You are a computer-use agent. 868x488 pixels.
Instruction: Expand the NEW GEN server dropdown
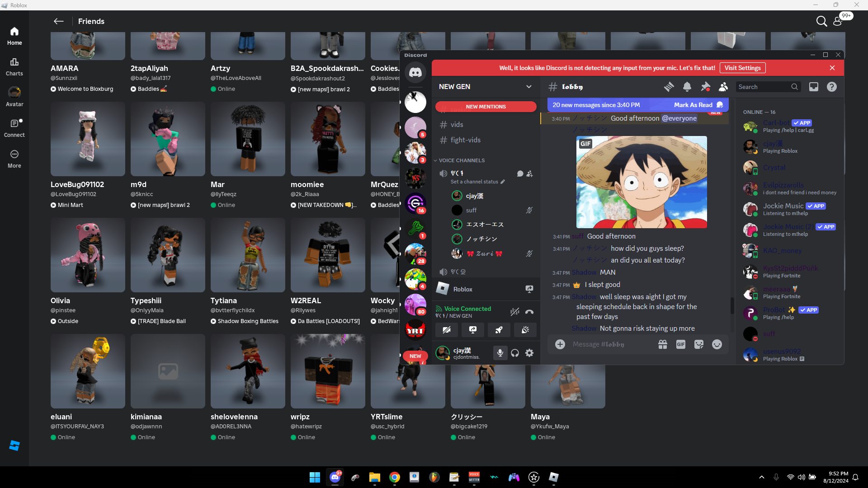click(528, 87)
